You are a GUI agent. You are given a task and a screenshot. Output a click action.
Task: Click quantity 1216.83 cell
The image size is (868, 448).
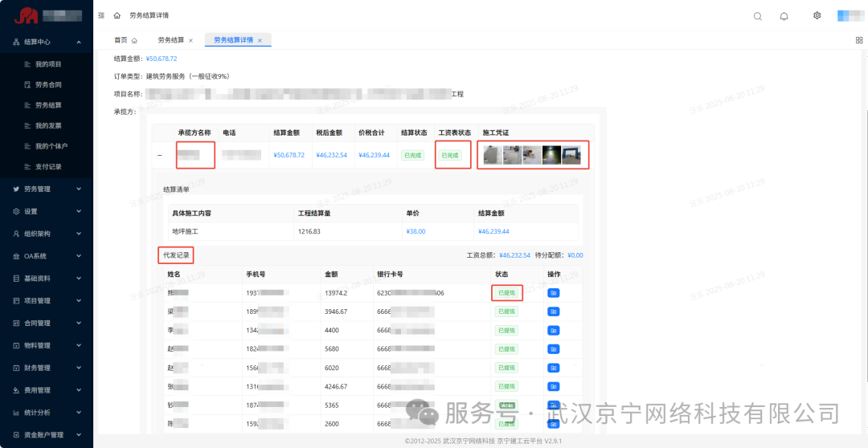click(309, 231)
